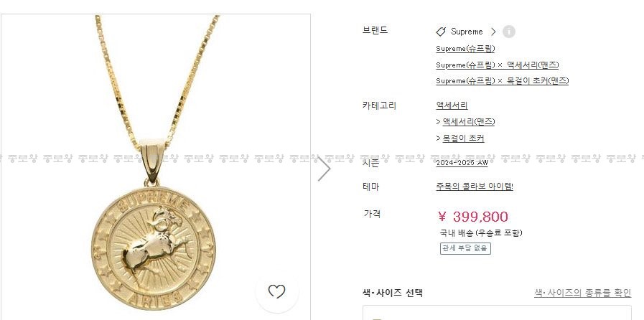This screenshot has height=320, width=644.
Task: Go to the next product image arrow
Action: coord(324,169)
